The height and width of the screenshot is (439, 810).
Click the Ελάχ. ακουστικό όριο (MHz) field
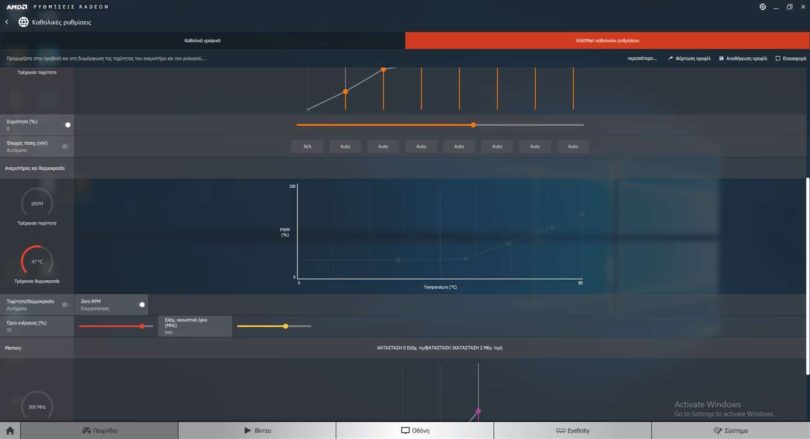(x=195, y=326)
